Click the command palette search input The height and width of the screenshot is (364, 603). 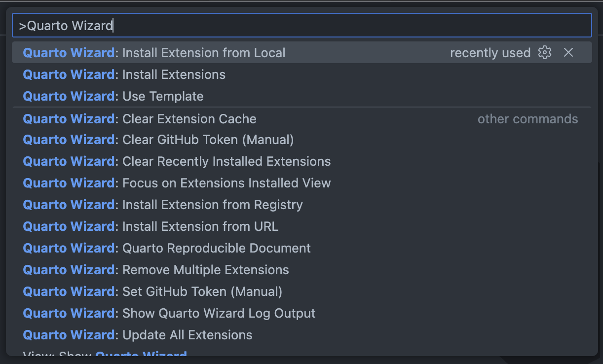tap(301, 26)
